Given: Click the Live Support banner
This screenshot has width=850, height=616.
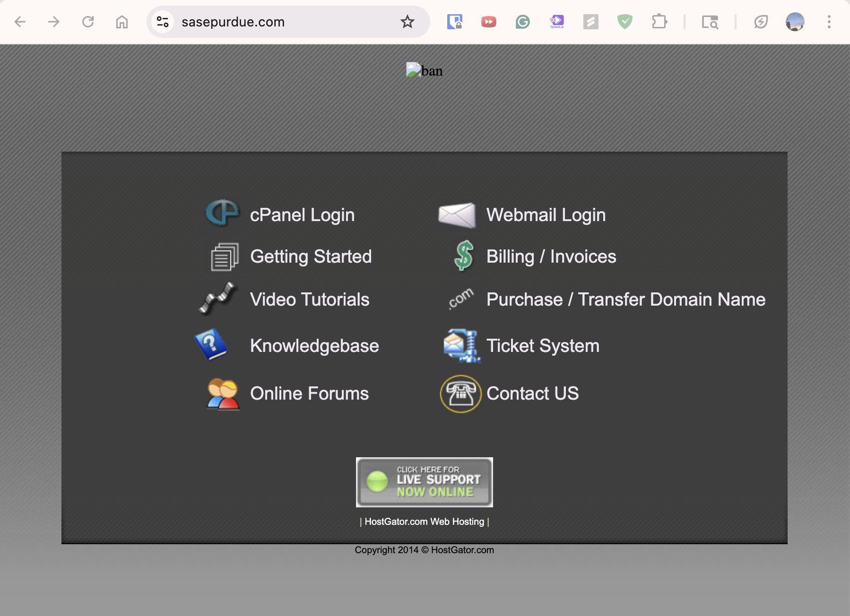Looking at the screenshot, I should (424, 482).
